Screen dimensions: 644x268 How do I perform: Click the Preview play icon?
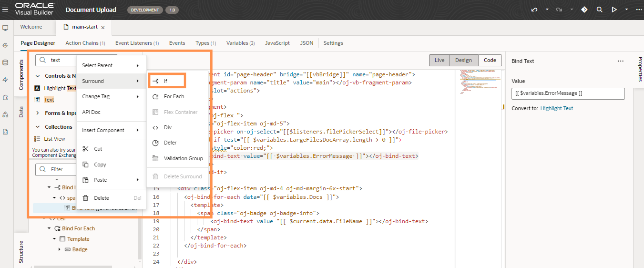pyautogui.click(x=614, y=10)
